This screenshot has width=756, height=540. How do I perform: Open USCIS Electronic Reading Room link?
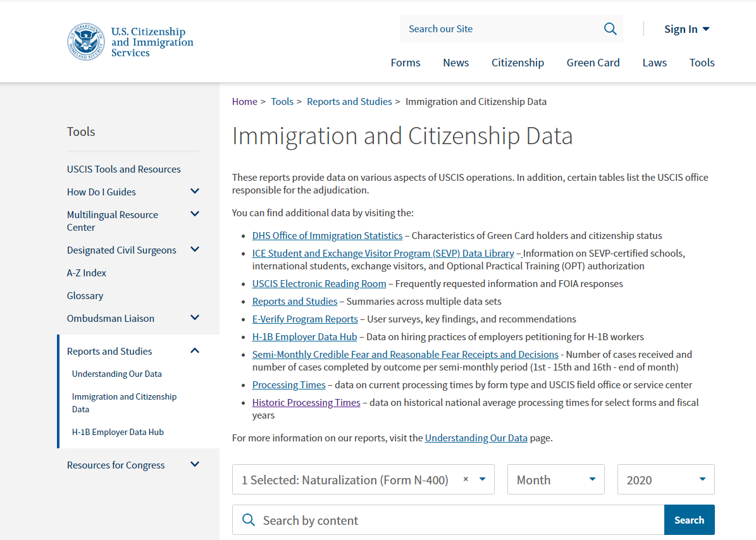tap(319, 284)
